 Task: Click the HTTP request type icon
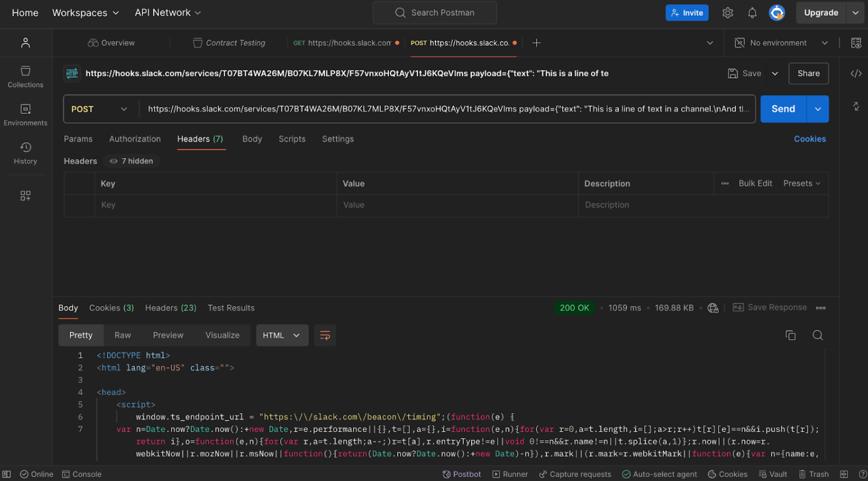tap(72, 73)
